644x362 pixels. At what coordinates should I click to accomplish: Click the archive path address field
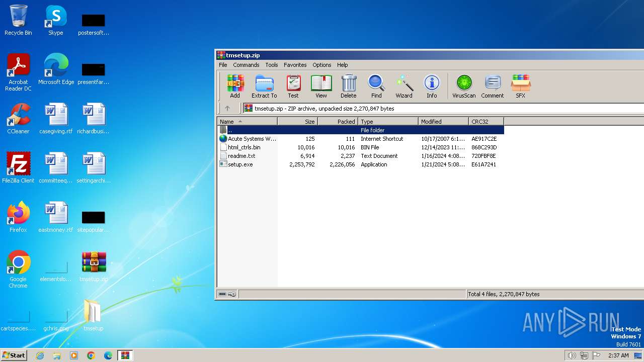(443, 108)
